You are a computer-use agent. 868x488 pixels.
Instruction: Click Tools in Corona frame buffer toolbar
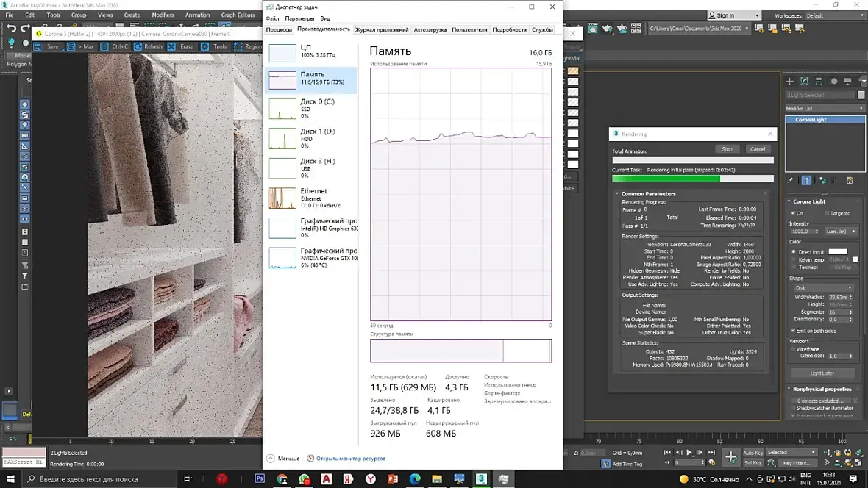[214, 46]
